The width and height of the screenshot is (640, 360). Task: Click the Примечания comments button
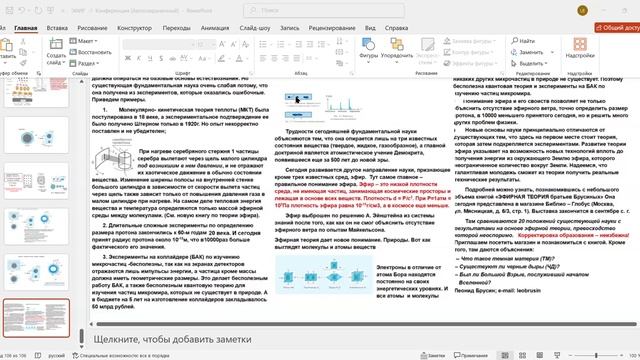pos(471,355)
